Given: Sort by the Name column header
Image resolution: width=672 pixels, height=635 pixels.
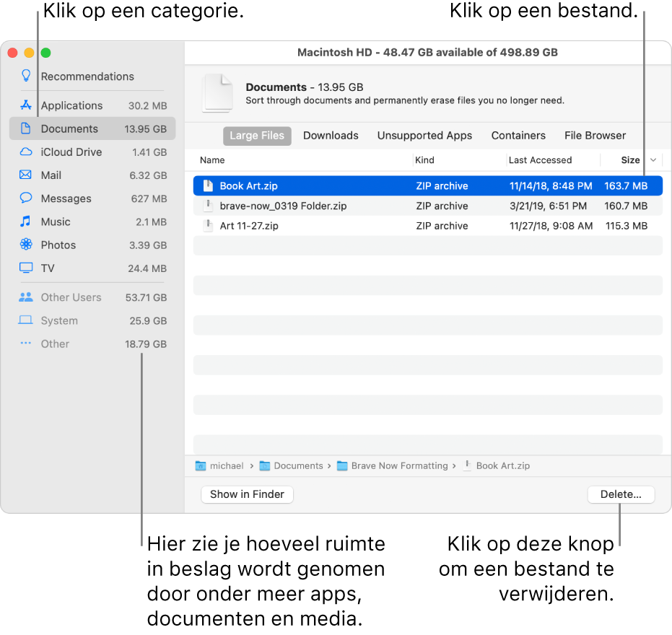Looking at the screenshot, I should click(x=212, y=159).
